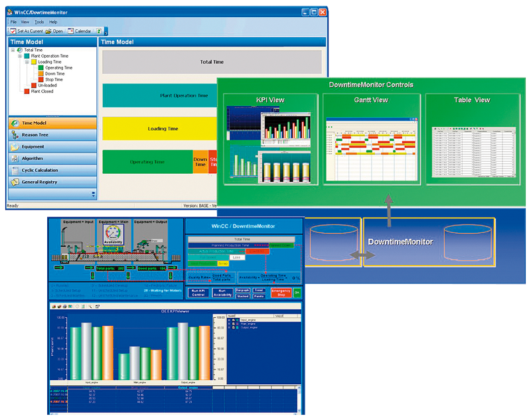Viewport: 531px width, 420px height.
Task: Open the toolbar overflow options arrow
Action: [106, 33]
